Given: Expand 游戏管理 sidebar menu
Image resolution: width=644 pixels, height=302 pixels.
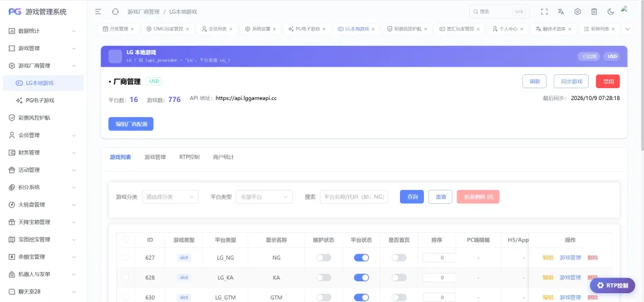Looking at the screenshot, I should tap(74, 48).
